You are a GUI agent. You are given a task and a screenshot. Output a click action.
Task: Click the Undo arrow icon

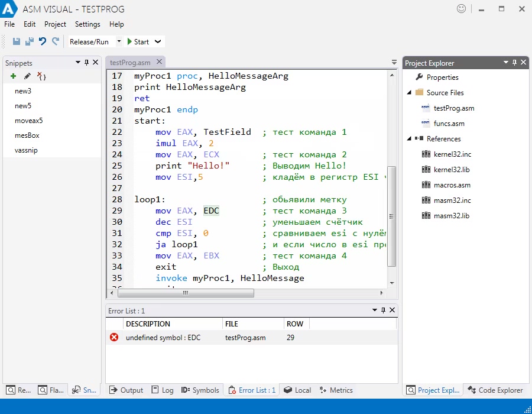coord(43,41)
